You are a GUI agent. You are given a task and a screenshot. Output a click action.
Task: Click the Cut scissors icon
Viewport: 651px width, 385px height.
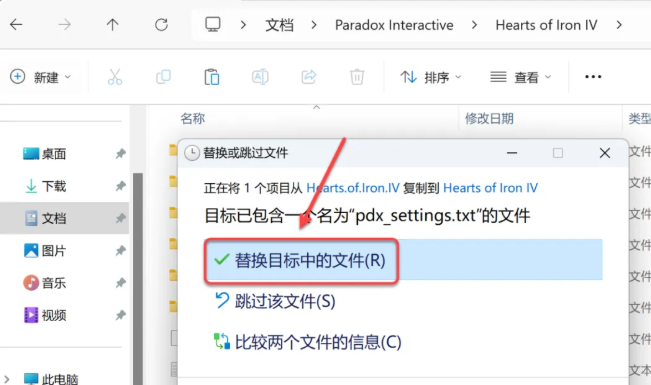pos(115,77)
